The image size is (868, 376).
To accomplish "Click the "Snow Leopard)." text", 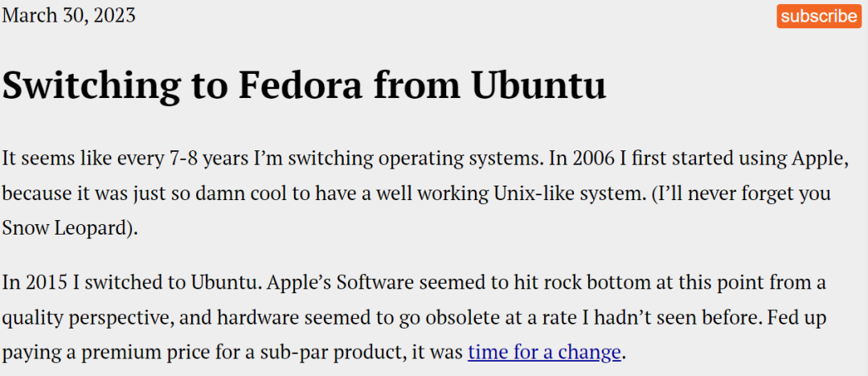I will click(70, 229).
